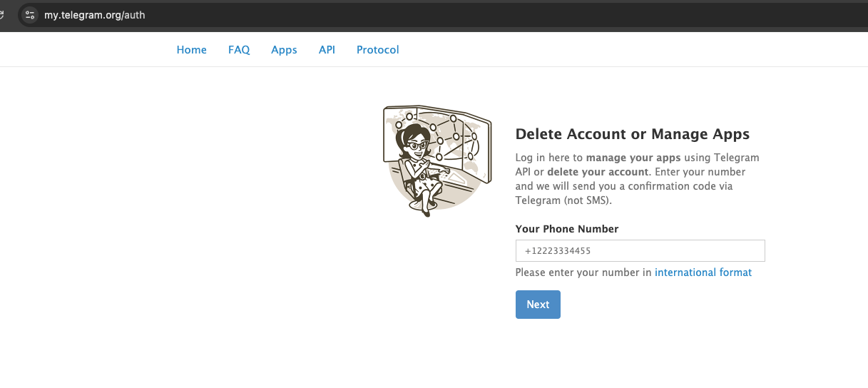The width and height of the screenshot is (868, 388).
Task: Go to the FAQ page
Action: click(x=239, y=50)
